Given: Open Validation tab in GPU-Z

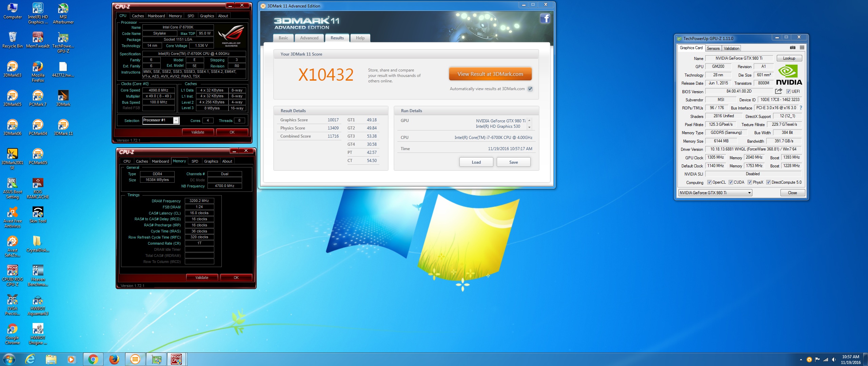Looking at the screenshot, I should coord(731,48).
